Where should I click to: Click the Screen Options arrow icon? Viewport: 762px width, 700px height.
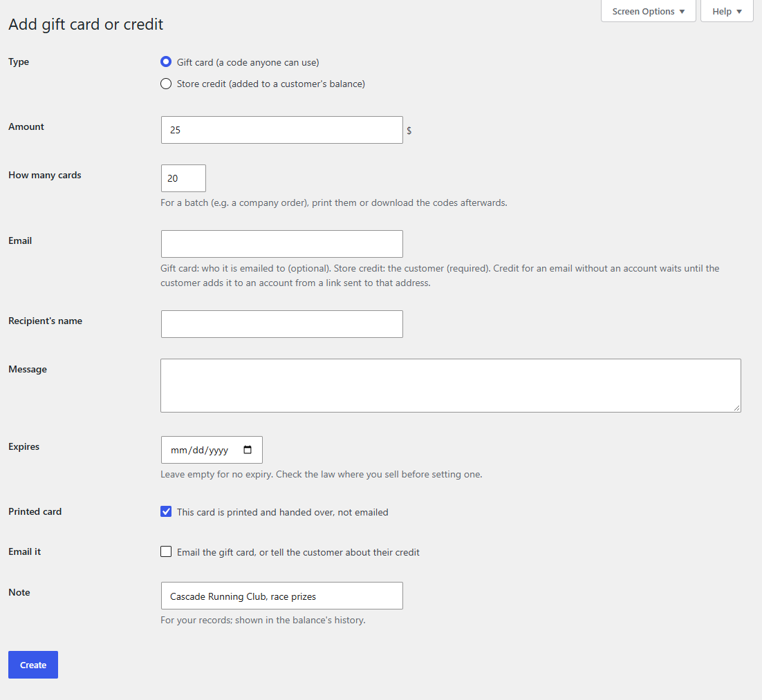coord(682,12)
